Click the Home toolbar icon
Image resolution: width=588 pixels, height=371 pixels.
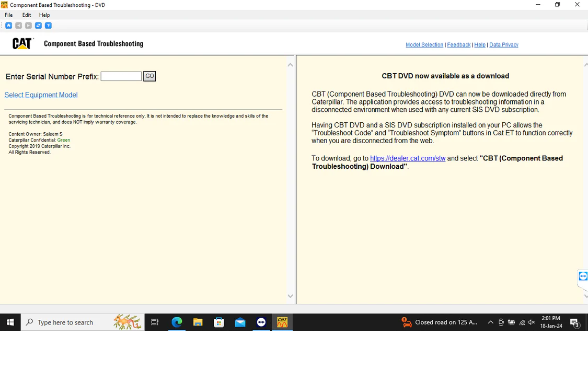(9, 26)
